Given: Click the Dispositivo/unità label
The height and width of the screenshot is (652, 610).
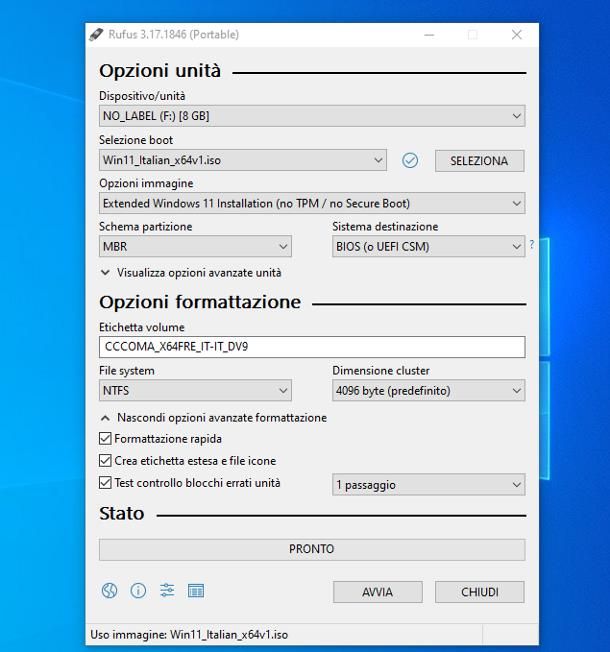Looking at the screenshot, I should (142, 96).
